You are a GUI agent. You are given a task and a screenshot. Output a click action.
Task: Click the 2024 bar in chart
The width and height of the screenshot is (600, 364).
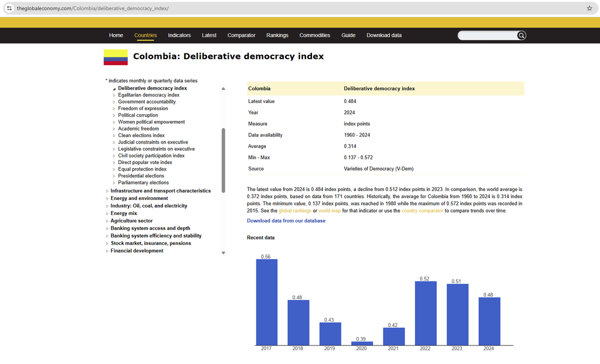click(x=489, y=321)
